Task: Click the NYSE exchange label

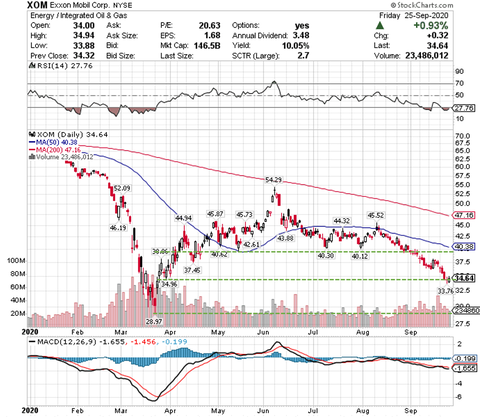Action: tap(122, 6)
